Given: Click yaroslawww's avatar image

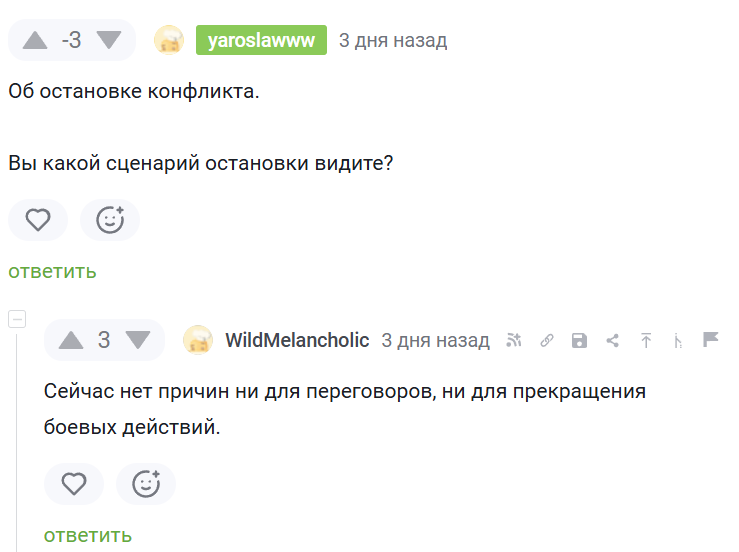Looking at the screenshot, I should click(168, 40).
